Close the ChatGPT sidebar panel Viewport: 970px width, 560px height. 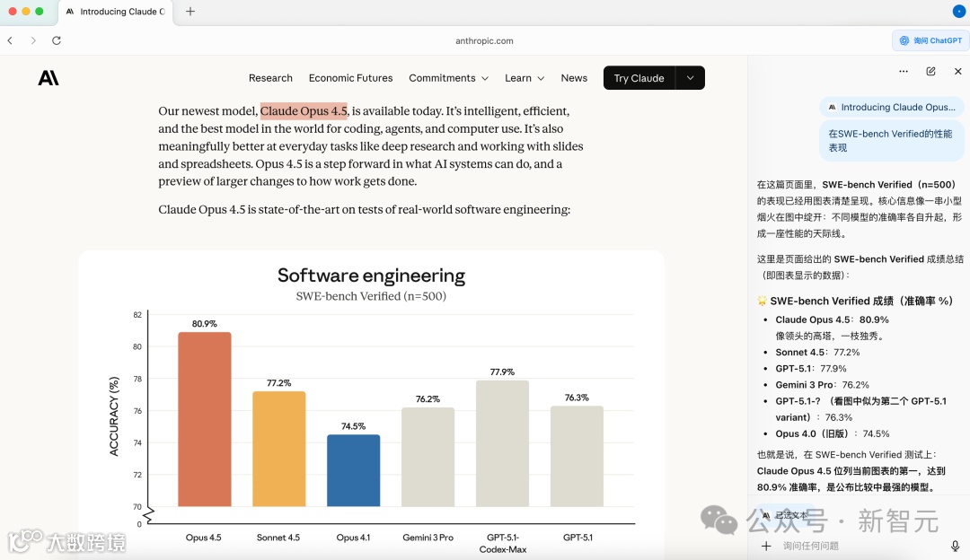pyautogui.click(x=957, y=71)
